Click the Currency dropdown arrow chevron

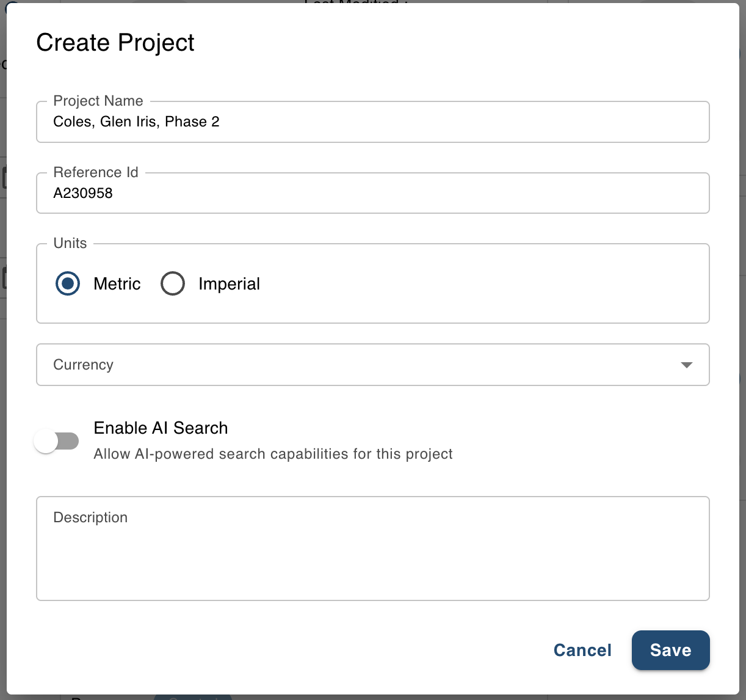687,365
